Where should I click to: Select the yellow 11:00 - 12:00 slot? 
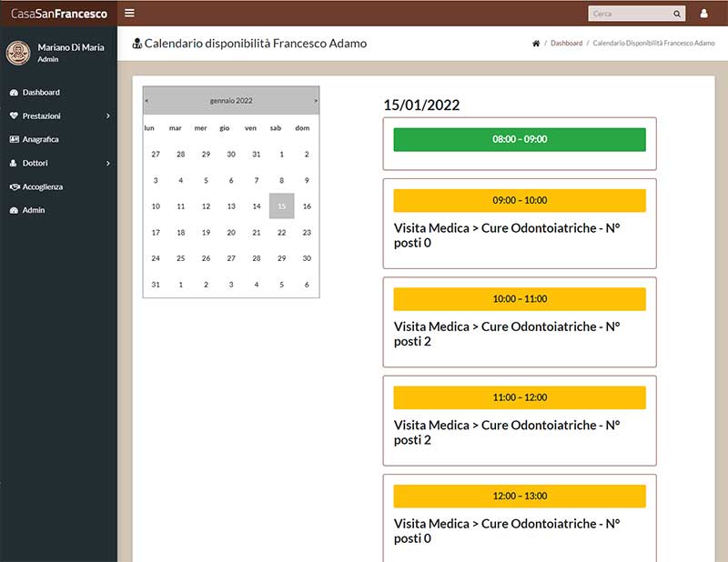[520, 397]
